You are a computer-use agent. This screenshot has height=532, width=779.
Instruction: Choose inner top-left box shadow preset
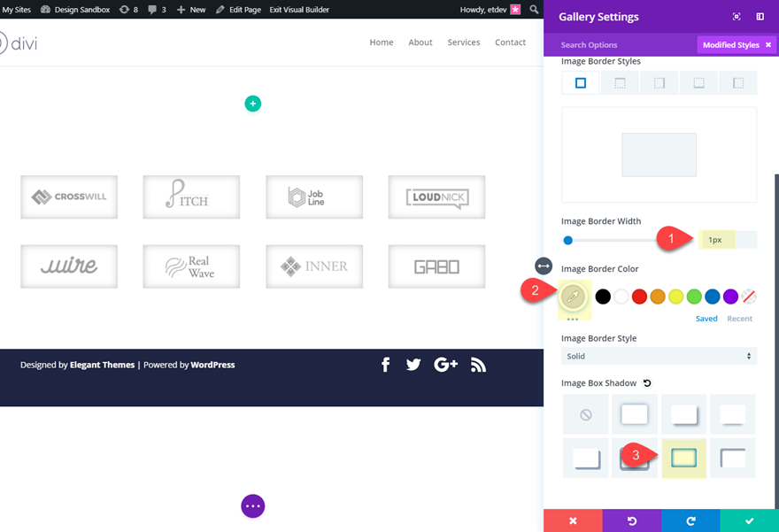(x=733, y=458)
